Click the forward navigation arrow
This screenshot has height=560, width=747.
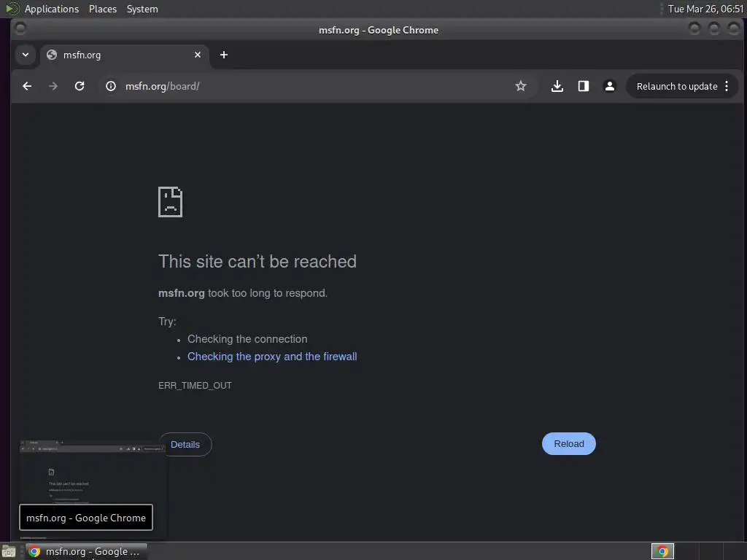pyautogui.click(x=53, y=86)
